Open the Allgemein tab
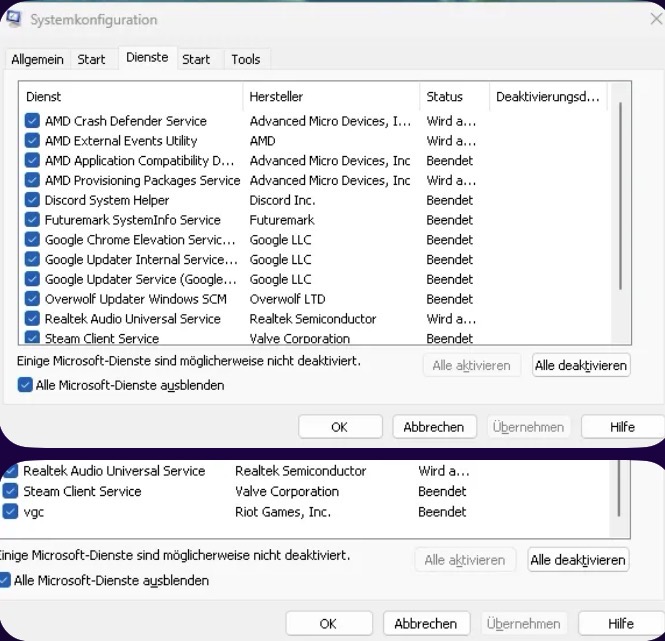 (x=37, y=59)
